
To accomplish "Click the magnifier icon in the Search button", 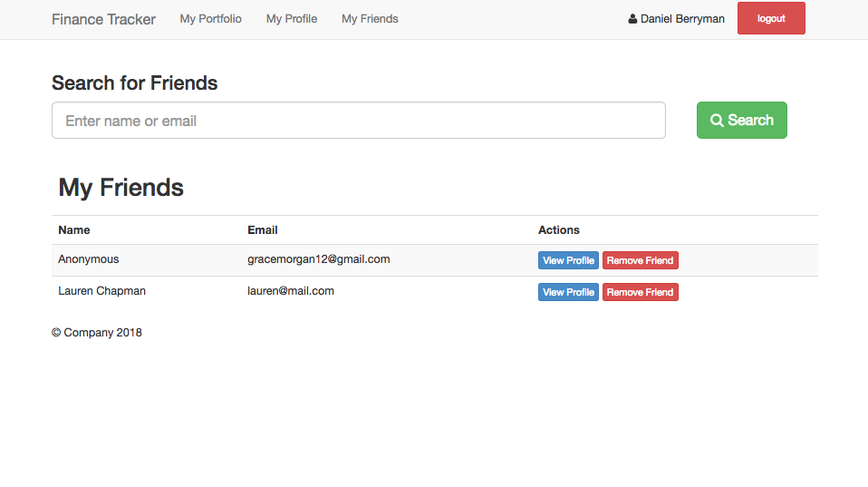I will [717, 121].
